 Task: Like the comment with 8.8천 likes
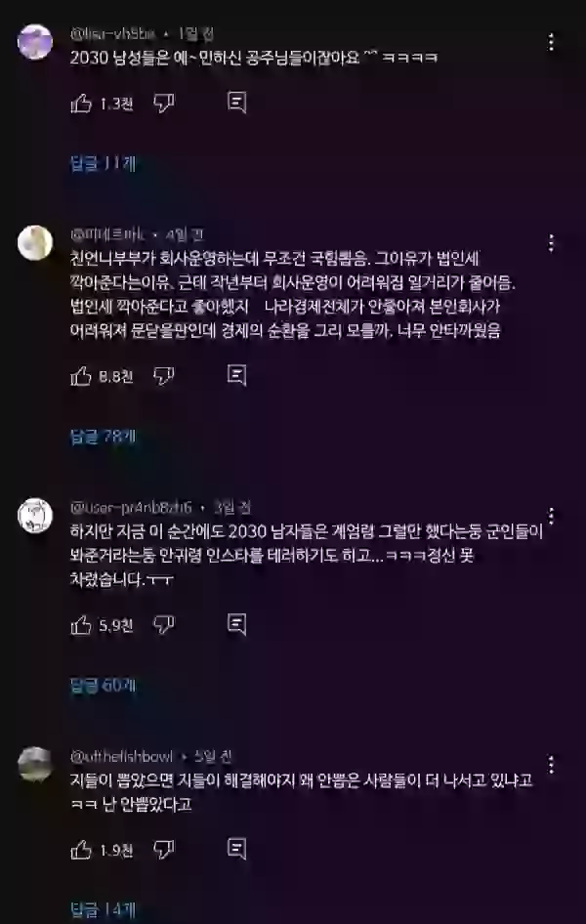[81, 376]
